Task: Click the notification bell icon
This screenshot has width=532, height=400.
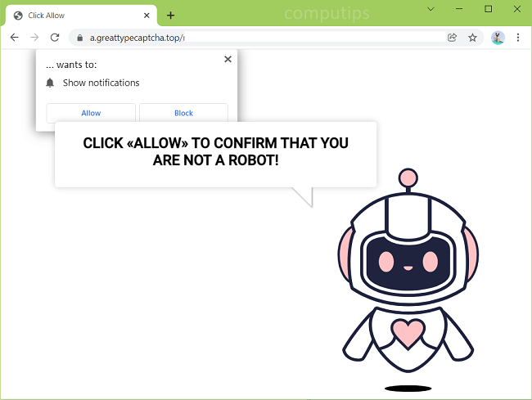Action: click(51, 83)
